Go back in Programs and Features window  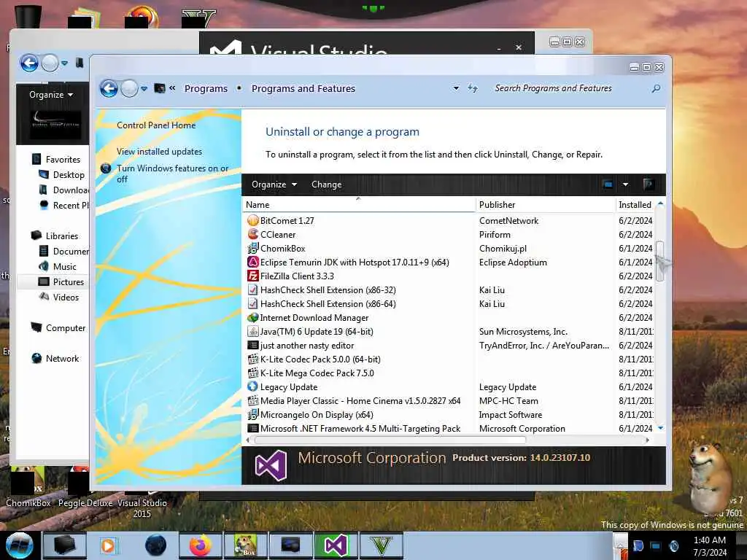pos(109,88)
